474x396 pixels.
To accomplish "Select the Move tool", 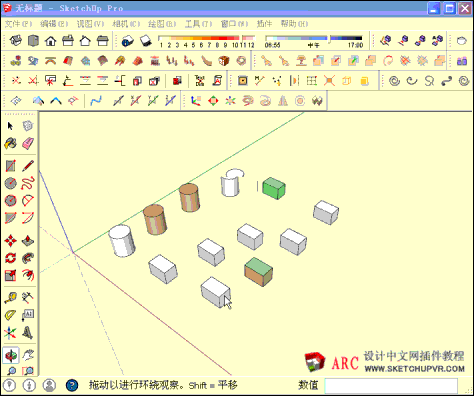I will click(x=10, y=241).
